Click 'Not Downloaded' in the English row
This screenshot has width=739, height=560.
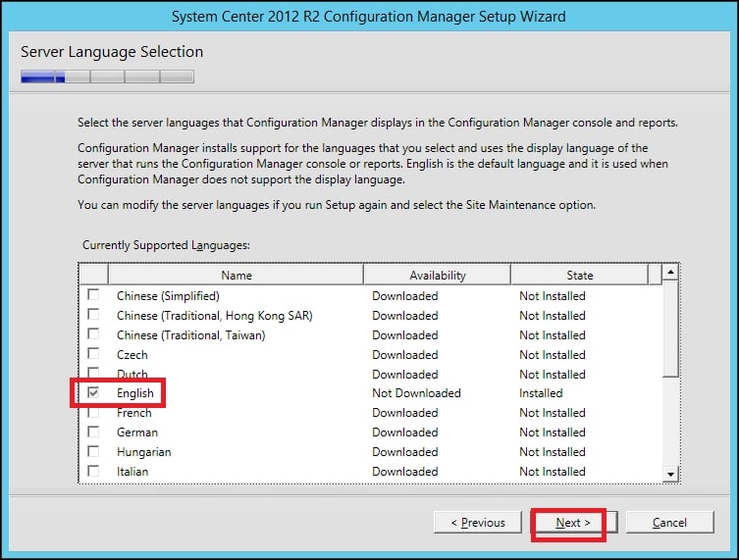416,393
